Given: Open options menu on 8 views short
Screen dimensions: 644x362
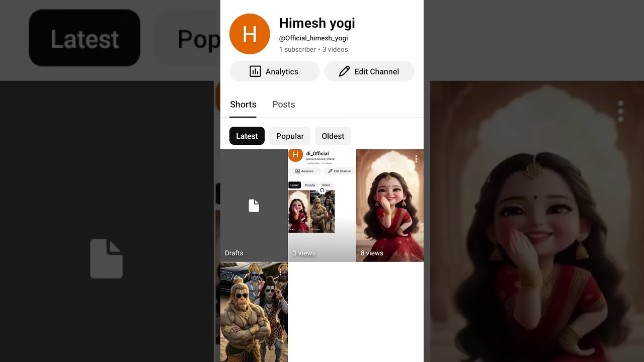Looking at the screenshot, I should [417, 159].
